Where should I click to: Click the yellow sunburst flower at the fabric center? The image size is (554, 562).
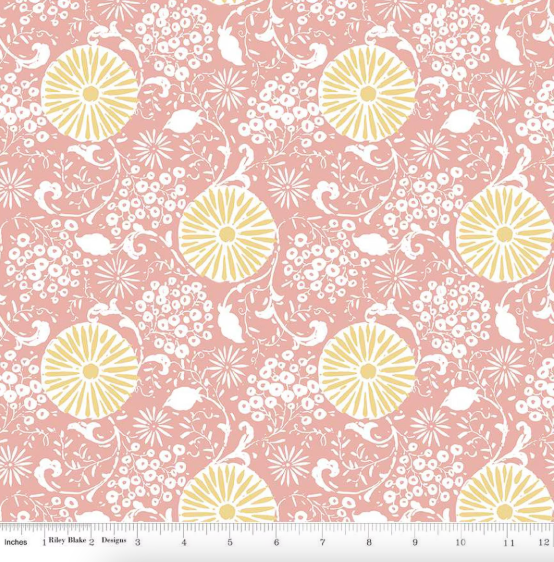[228, 234]
